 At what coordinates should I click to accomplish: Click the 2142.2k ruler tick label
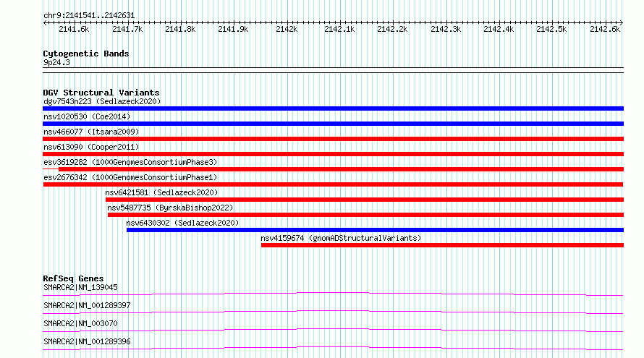392,29
